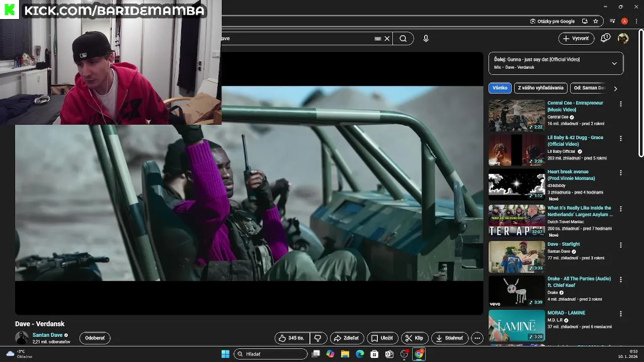The height and width of the screenshot is (362, 644).
Task: Open Chrome profile avatar A
Action: (x=624, y=21)
